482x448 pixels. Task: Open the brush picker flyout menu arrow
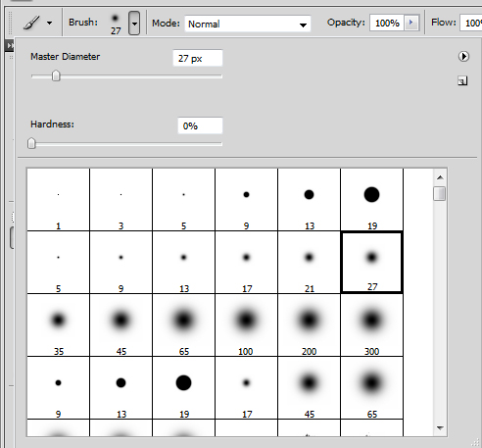click(463, 56)
